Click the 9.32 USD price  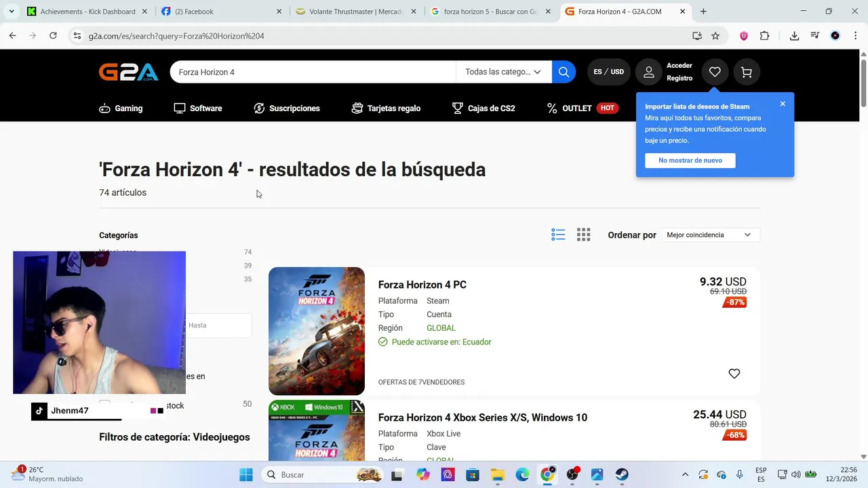pyautogui.click(x=723, y=282)
